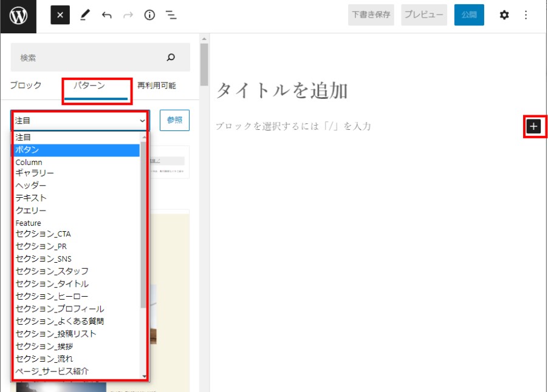This screenshot has height=392, width=548.
Task: Open the list view outline icon
Action: click(171, 15)
